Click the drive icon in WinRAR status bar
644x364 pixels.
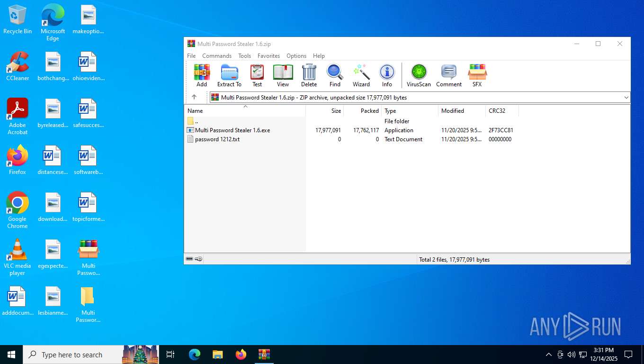(189, 259)
